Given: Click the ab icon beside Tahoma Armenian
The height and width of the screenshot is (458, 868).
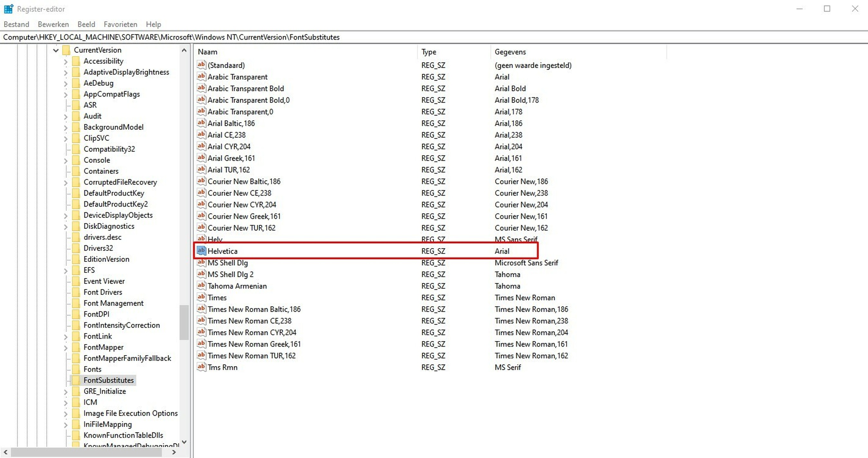Looking at the screenshot, I should click(x=201, y=286).
